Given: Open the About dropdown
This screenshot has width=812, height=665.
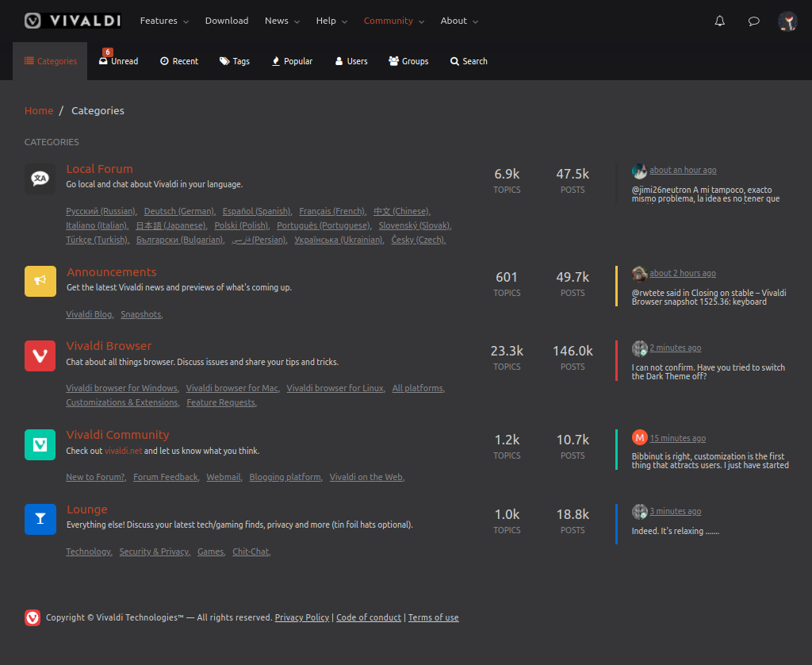Looking at the screenshot, I should coord(459,21).
